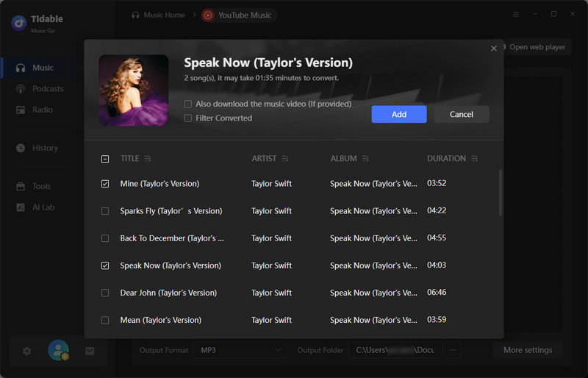588x378 pixels.
Task: Click the ARTIST column header
Action: [264, 159]
